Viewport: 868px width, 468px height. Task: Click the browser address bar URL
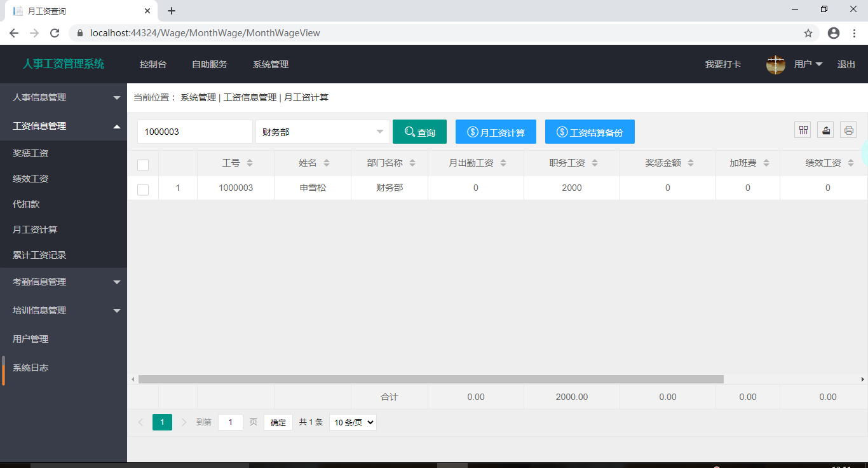205,33
